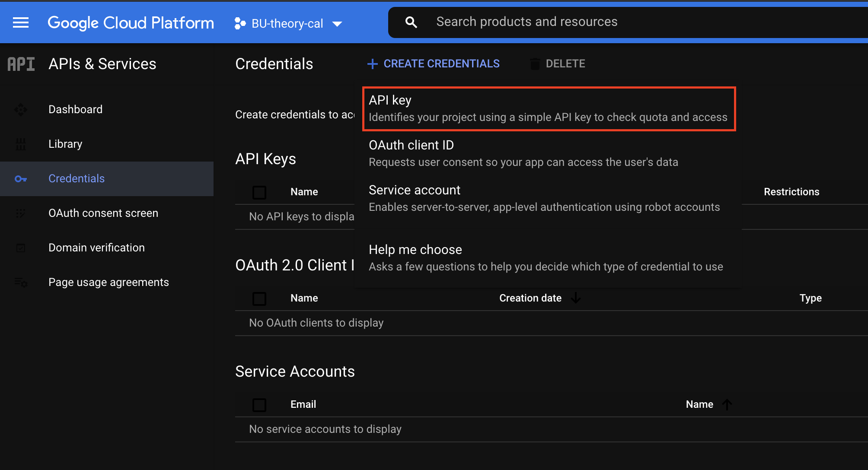Click the Type column header

click(x=811, y=298)
